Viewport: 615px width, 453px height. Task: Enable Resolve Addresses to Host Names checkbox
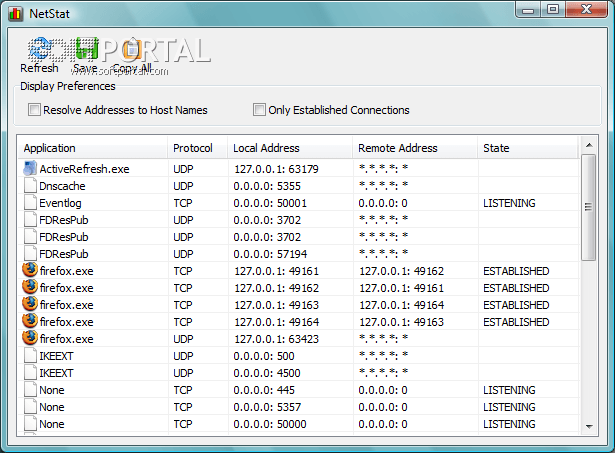pos(34,109)
